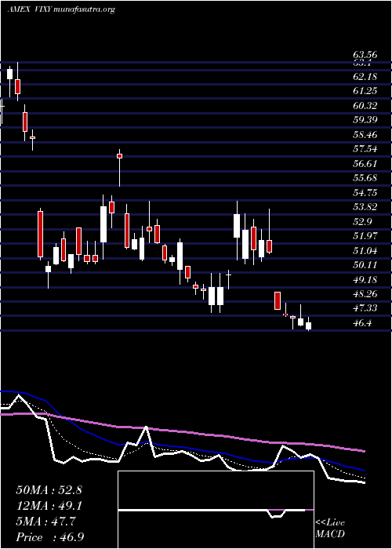Click the isolated red candle above 56.61
Image resolution: width=392 pixels, height=549 pixels.
(x=119, y=156)
